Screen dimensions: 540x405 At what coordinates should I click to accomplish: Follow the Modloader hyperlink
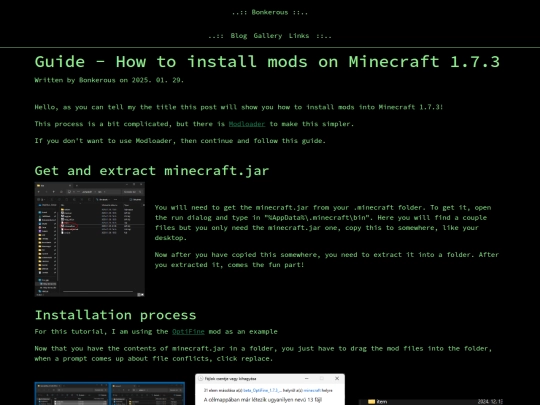pos(247,124)
